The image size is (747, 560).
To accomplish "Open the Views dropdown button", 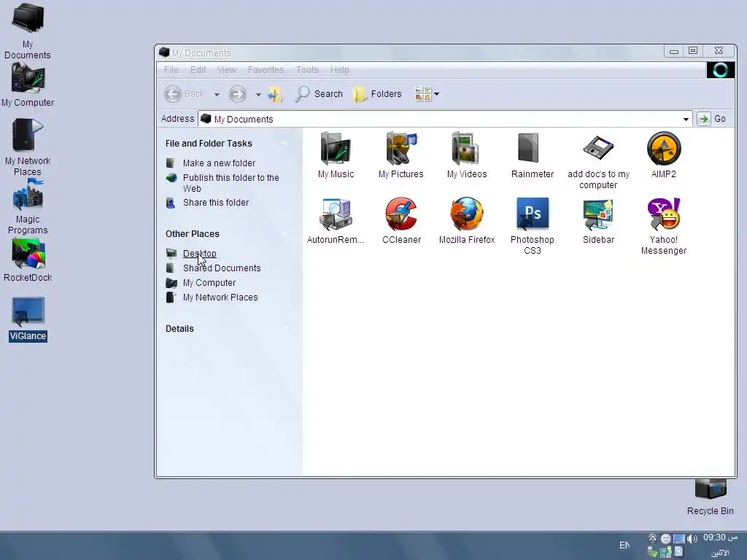I will pyautogui.click(x=427, y=94).
